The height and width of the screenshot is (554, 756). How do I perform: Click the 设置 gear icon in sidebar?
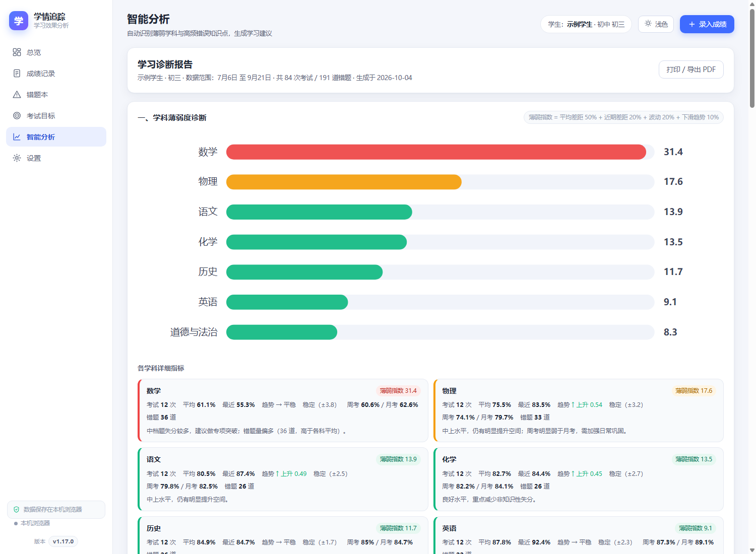(17, 158)
